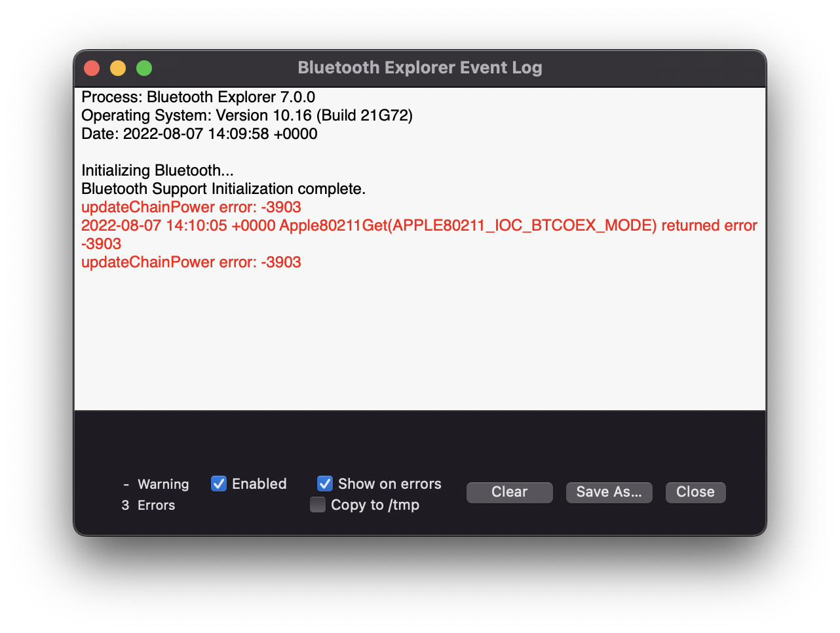The width and height of the screenshot is (840, 633).
Task: Uncheck the Enabled checkbox
Action: (219, 484)
